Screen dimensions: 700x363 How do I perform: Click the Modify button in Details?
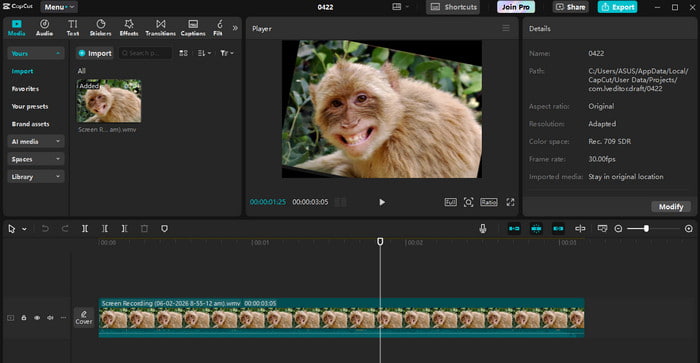click(671, 207)
